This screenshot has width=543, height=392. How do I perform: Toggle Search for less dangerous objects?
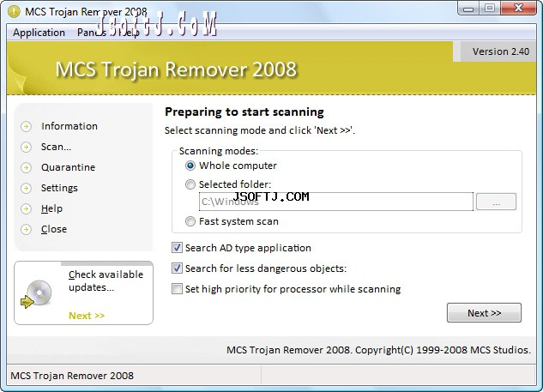tap(177, 268)
